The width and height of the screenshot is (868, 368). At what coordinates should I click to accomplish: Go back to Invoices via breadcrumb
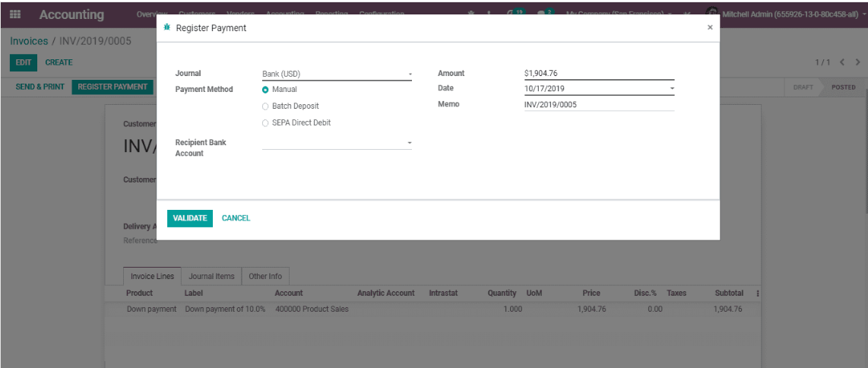click(29, 42)
